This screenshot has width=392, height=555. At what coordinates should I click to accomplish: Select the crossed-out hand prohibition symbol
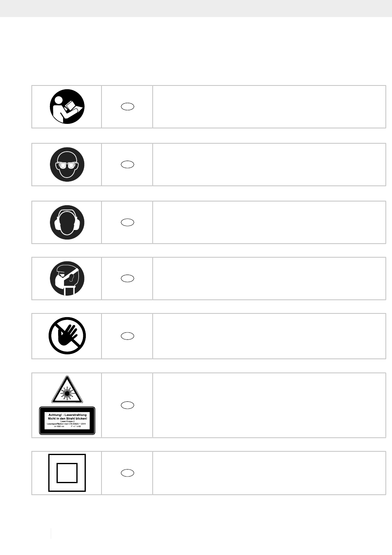click(x=67, y=336)
